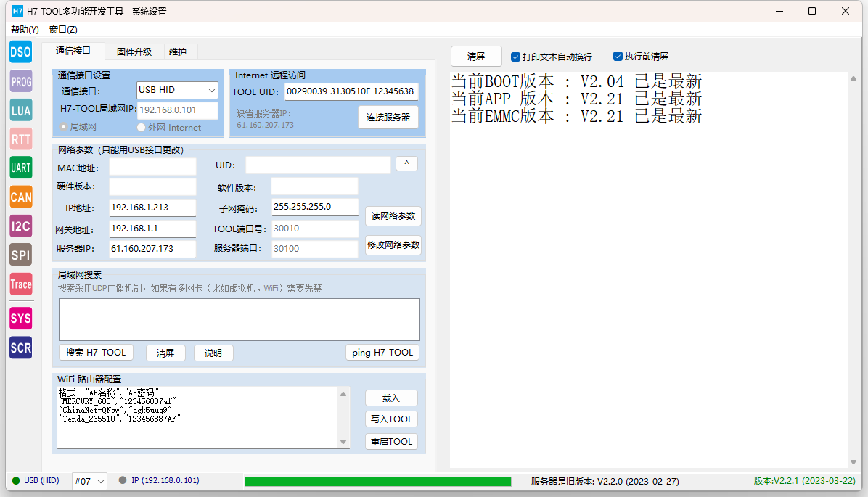Click the TOOL端口号 field 30010
This screenshot has height=497, width=868.
[315, 229]
